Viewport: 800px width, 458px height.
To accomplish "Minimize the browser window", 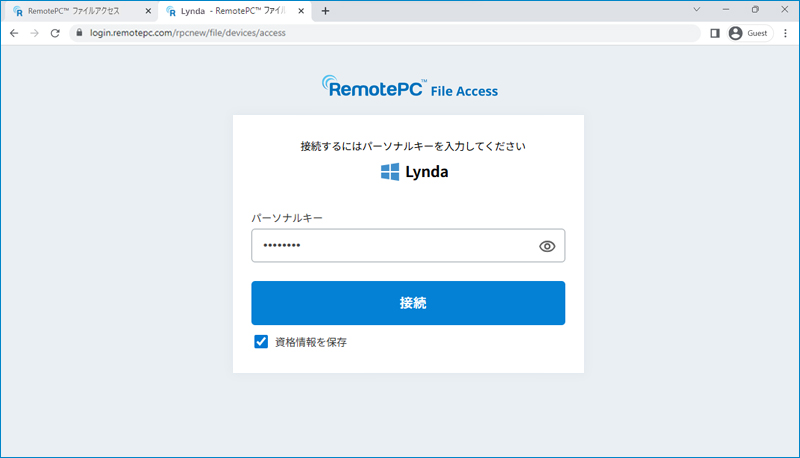I will click(x=726, y=10).
